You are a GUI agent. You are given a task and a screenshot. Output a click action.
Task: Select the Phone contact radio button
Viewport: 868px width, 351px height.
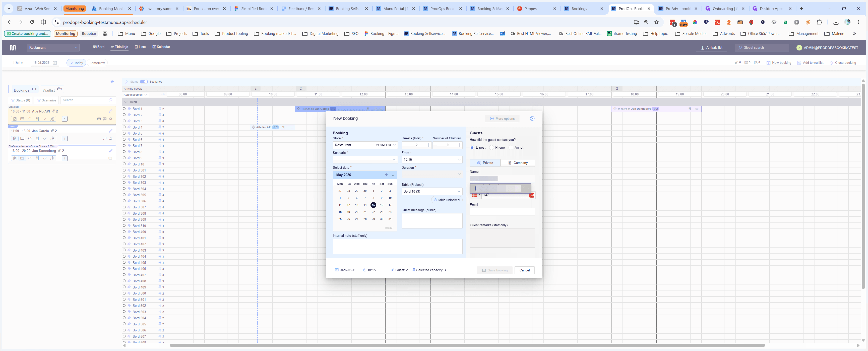pos(492,148)
